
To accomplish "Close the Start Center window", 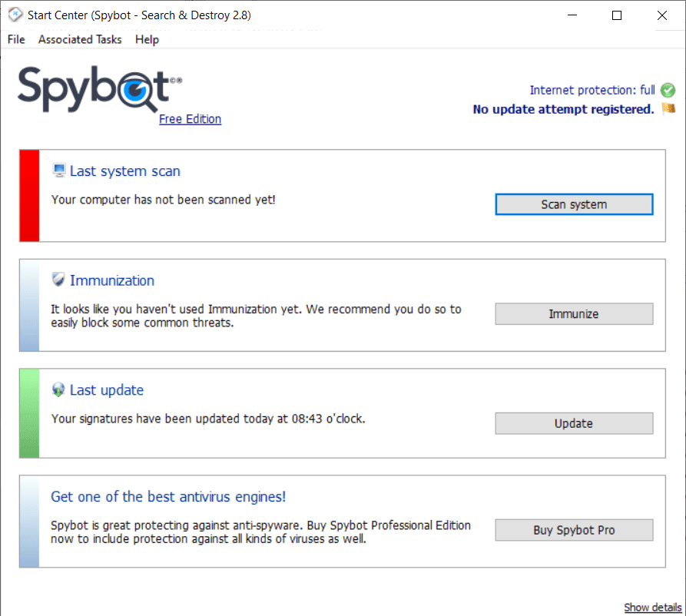I will (662, 15).
